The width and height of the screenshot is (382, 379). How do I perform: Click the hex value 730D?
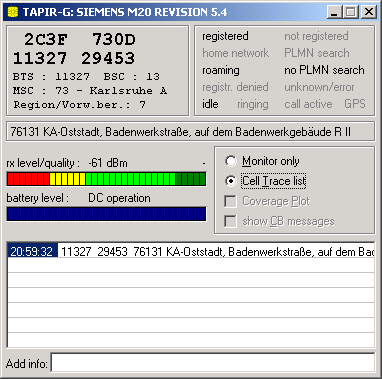(114, 40)
